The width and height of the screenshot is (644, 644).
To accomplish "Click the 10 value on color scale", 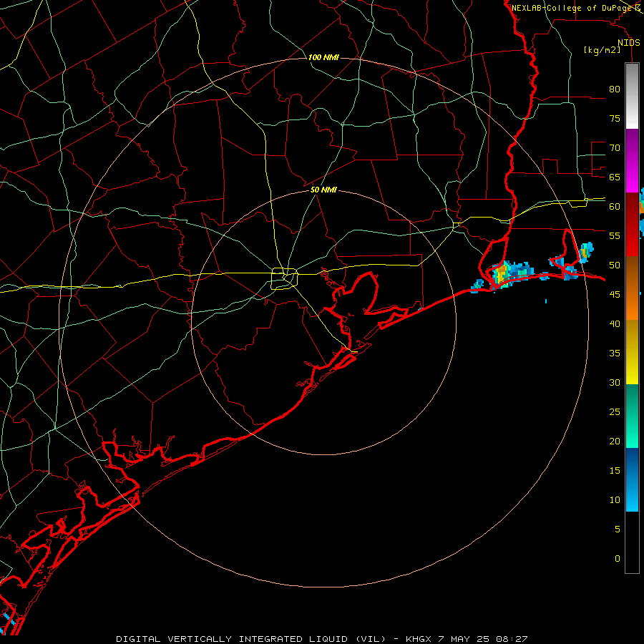I will click(615, 500).
